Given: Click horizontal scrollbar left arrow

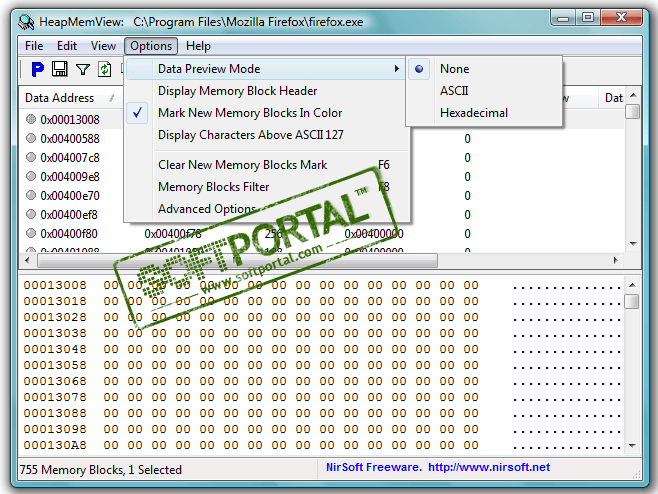Looking at the screenshot, I should [27, 260].
